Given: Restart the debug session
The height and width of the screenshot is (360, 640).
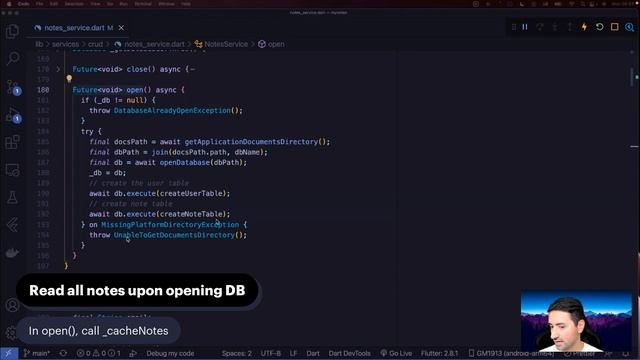Looking at the screenshot, I should coord(600,27).
